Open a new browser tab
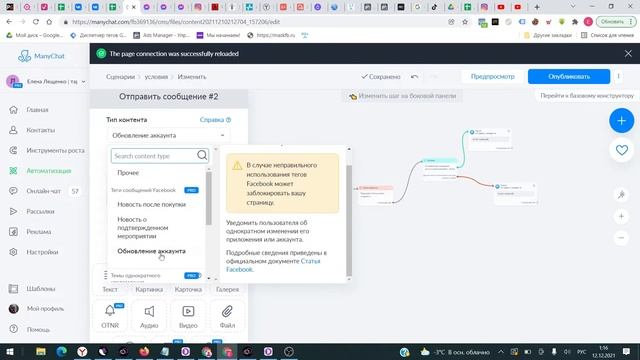The width and height of the screenshot is (640, 360). (x=537, y=7)
